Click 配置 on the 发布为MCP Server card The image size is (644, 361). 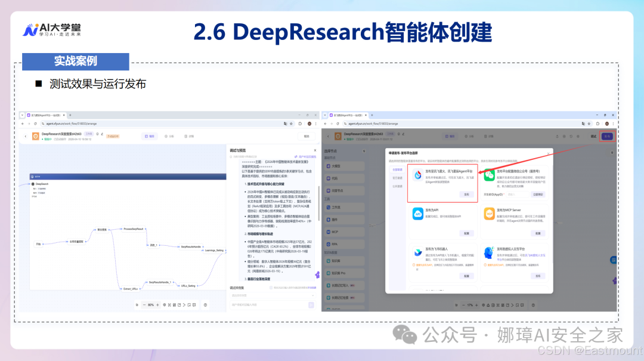[x=538, y=233]
